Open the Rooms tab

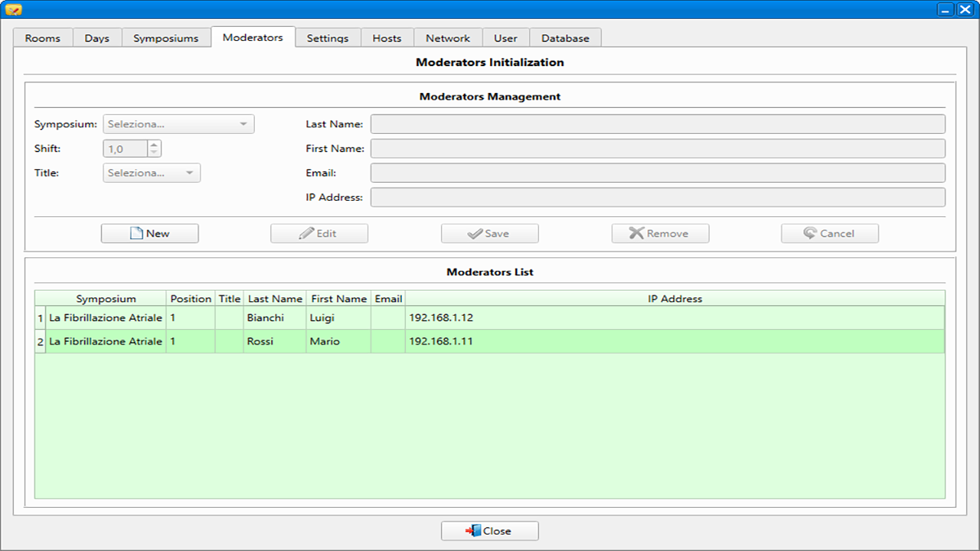point(42,38)
